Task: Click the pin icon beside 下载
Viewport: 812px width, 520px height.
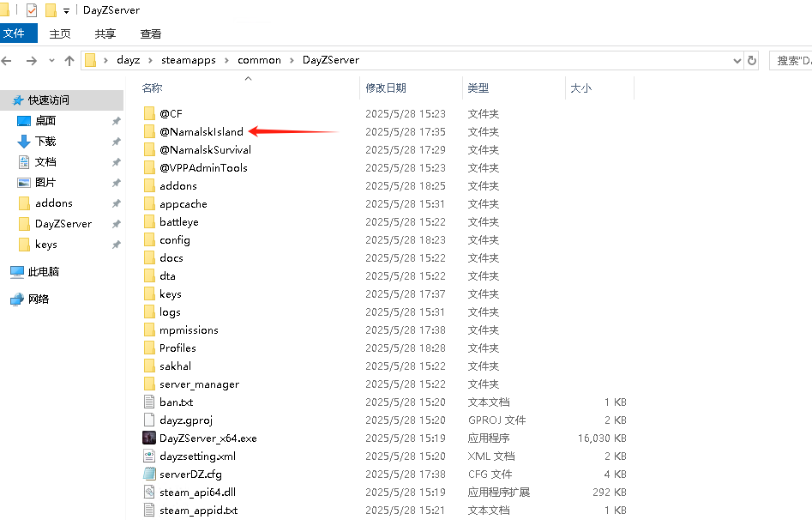Action: [117, 142]
